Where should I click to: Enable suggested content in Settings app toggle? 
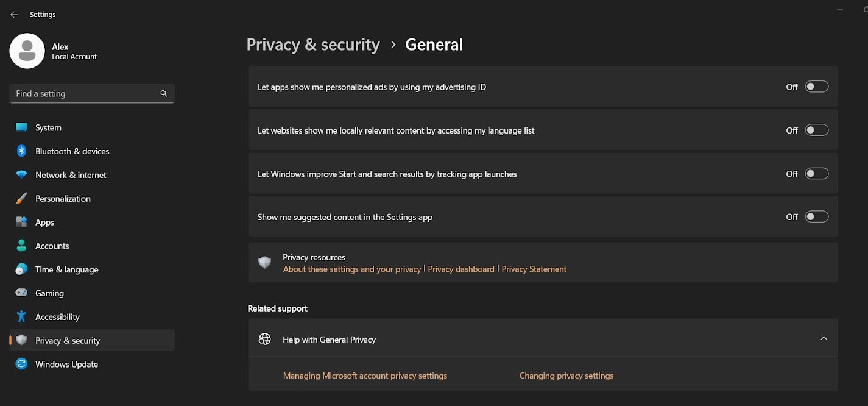click(x=816, y=216)
